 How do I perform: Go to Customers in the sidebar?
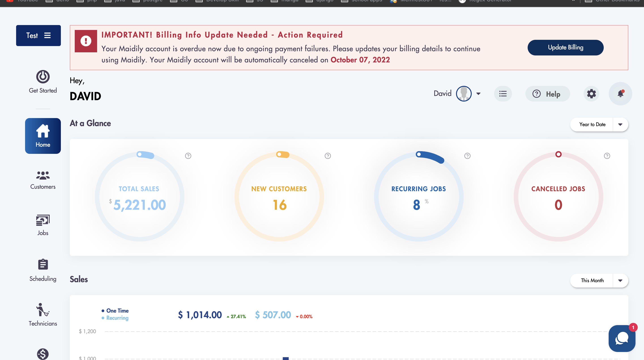43,180
